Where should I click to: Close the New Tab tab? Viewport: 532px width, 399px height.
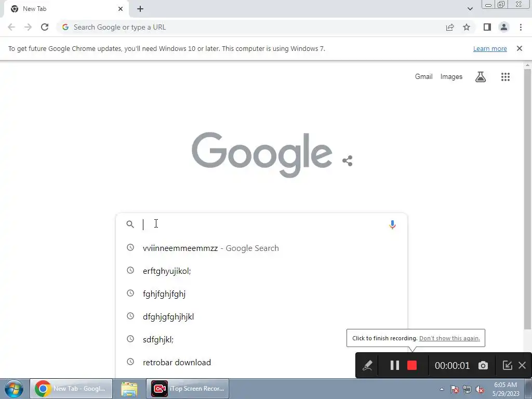(x=121, y=9)
